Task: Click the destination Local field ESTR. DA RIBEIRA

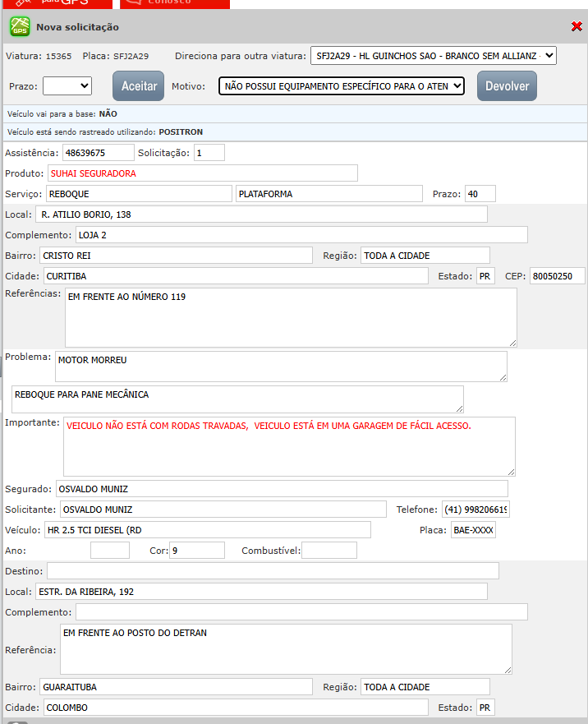Action: pyautogui.click(x=261, y=592)
